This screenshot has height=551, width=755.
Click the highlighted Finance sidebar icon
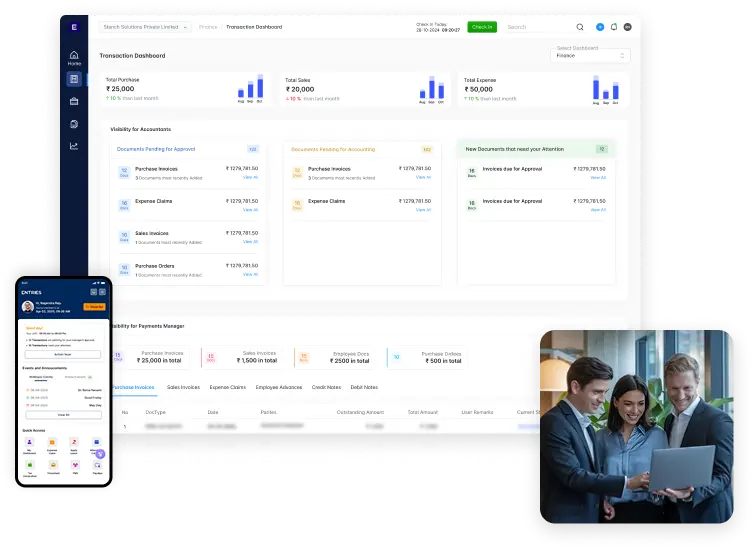click(x=74, y=79)
